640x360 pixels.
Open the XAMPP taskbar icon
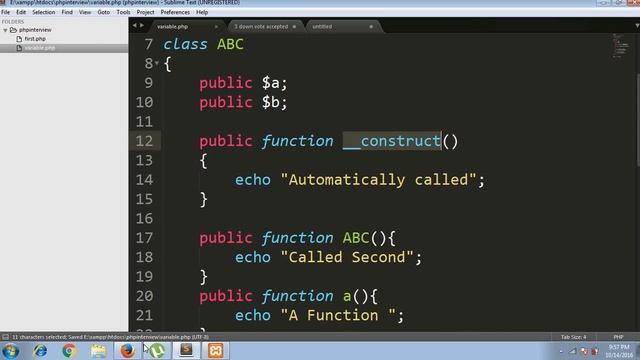(216, 351)
